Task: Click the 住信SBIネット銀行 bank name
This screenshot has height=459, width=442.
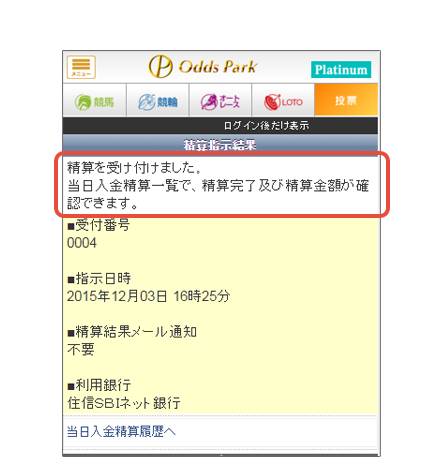Action: click(124, 403)
